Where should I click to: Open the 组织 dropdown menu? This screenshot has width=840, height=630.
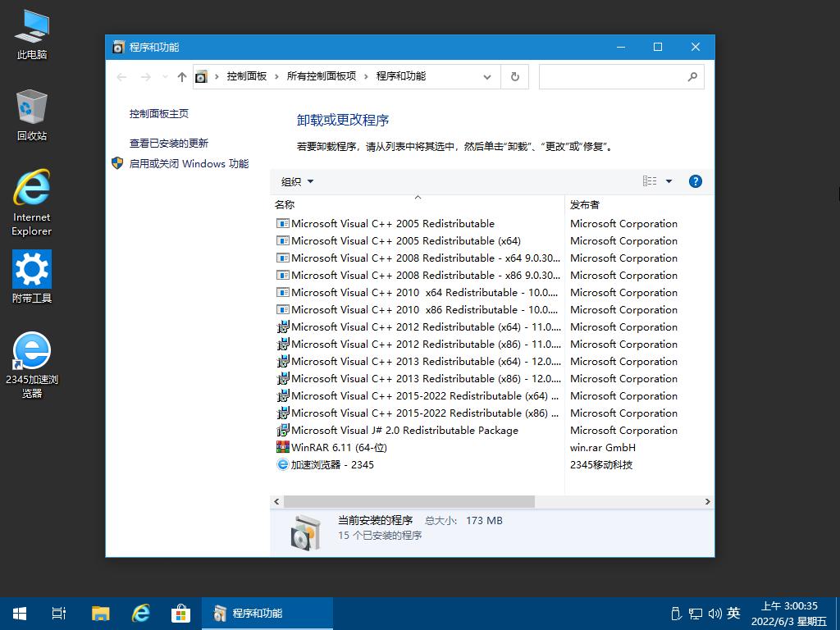(297, 181)
